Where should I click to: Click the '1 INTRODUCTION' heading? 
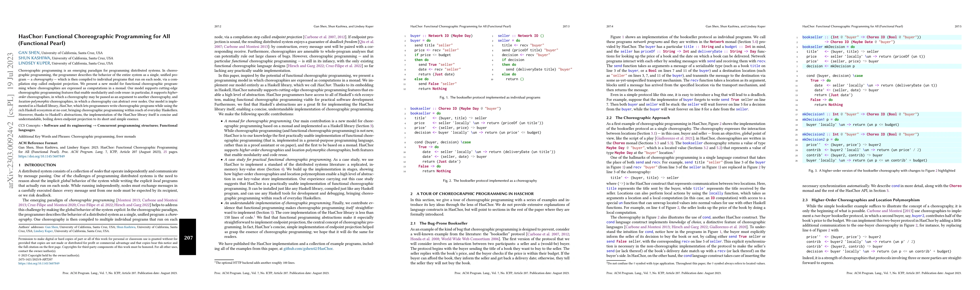click(37, 165)
